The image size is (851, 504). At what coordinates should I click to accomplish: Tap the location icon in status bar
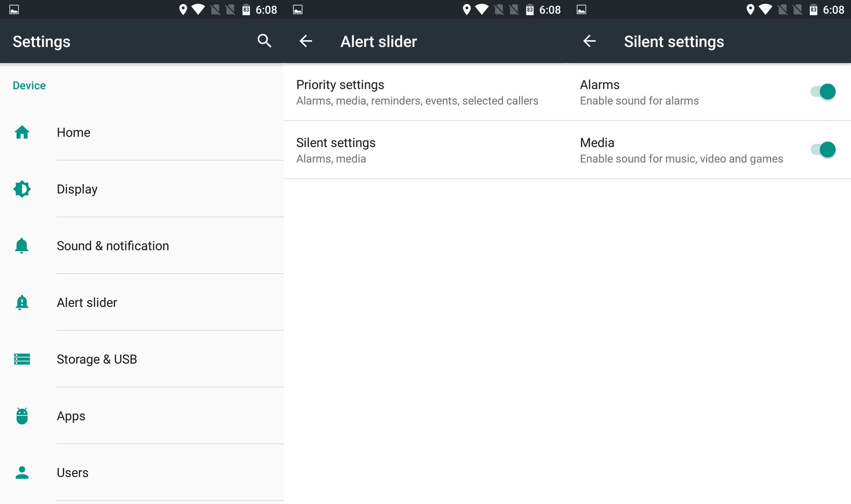183,10
